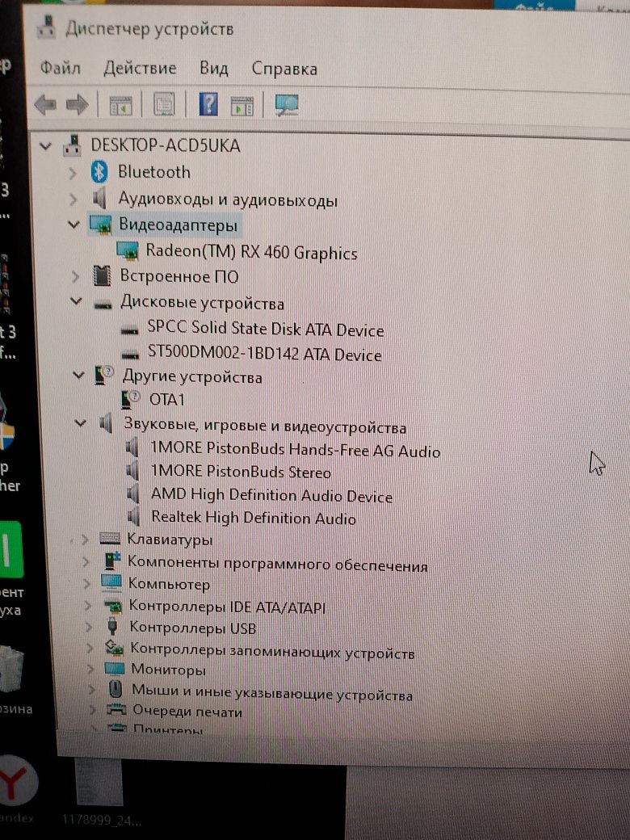The width and height of the screenshot is (630, 840).
Task: Expand the Bluetooth category
Action: point(73,173)
